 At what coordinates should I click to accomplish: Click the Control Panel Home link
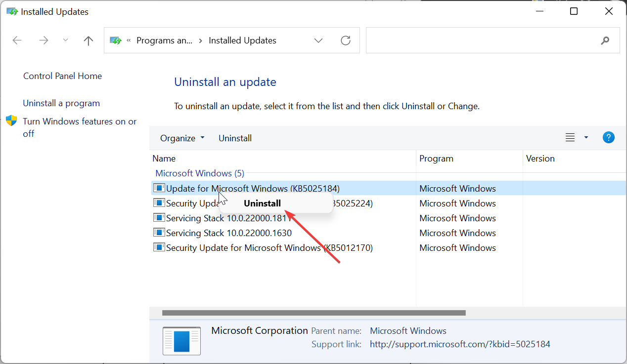(x=62, y=76)
